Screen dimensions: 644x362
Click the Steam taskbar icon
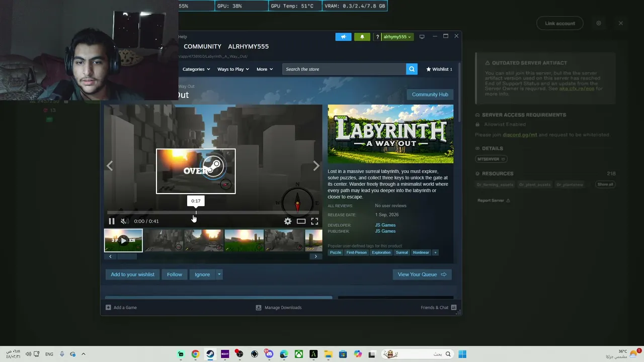point(210,354)
